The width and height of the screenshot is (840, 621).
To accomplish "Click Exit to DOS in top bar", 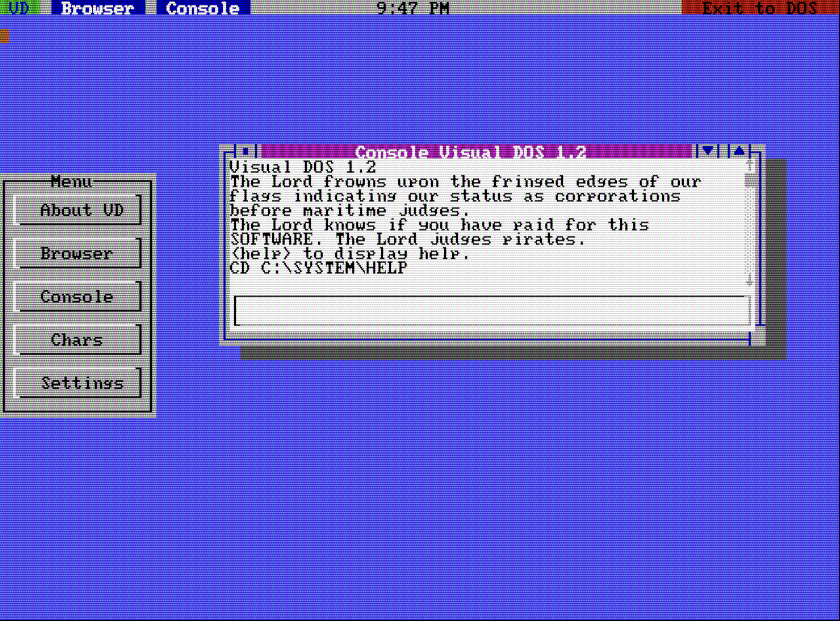I will click(760, 7).
